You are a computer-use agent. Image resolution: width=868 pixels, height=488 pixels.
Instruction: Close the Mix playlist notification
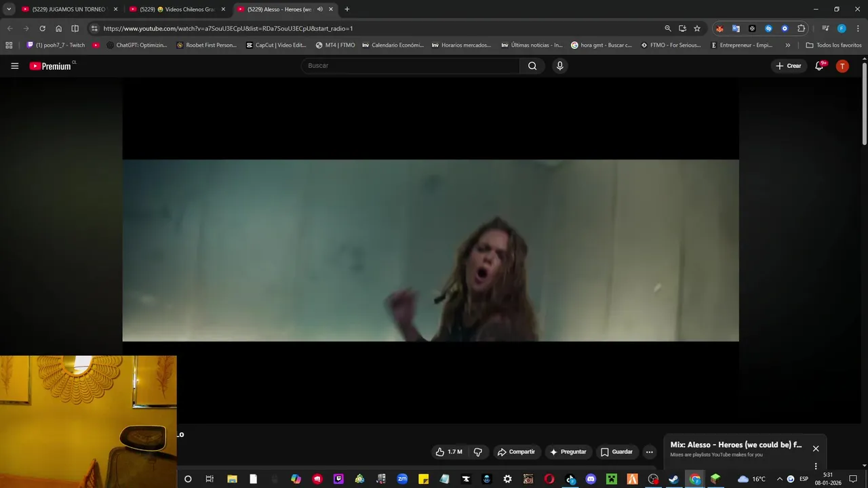816,449
